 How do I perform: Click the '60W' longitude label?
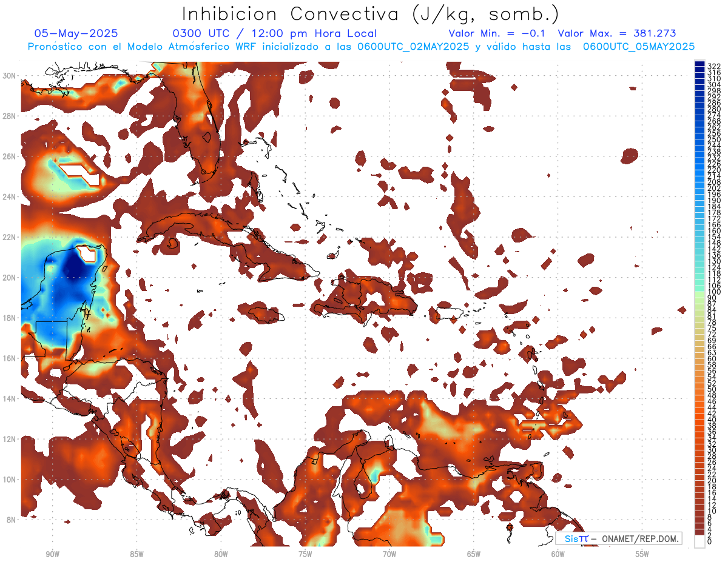[x=558, y=554]
